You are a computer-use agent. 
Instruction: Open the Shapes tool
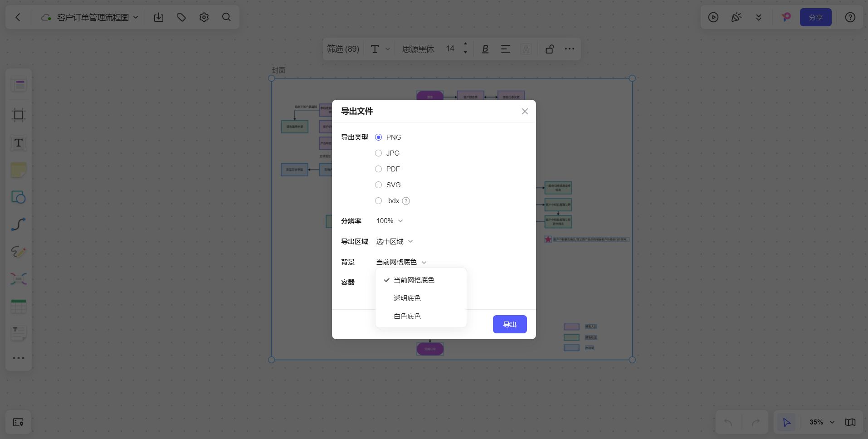[19, 197]
